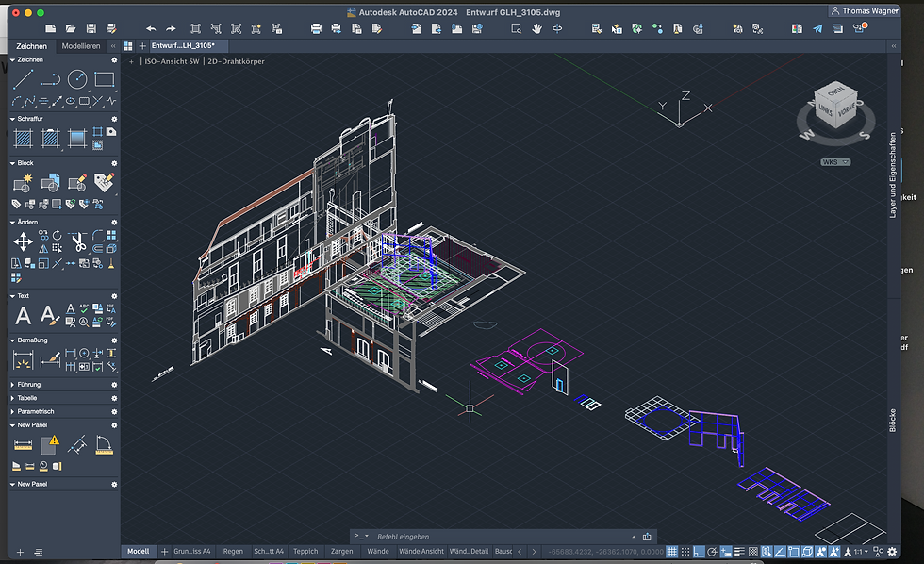Click the Open file folder icon
Image resolution: width=924 pixels, height=564 pixels.
pos(71,28)
